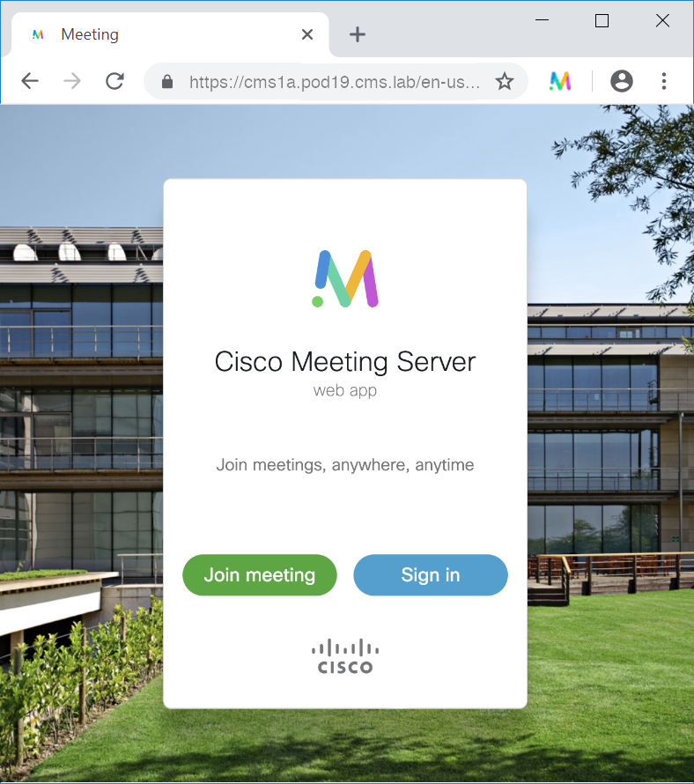Screen dimensions: 694x784
Task: Click the Cisco Meeting Server heading
Action: coord(345,361)
